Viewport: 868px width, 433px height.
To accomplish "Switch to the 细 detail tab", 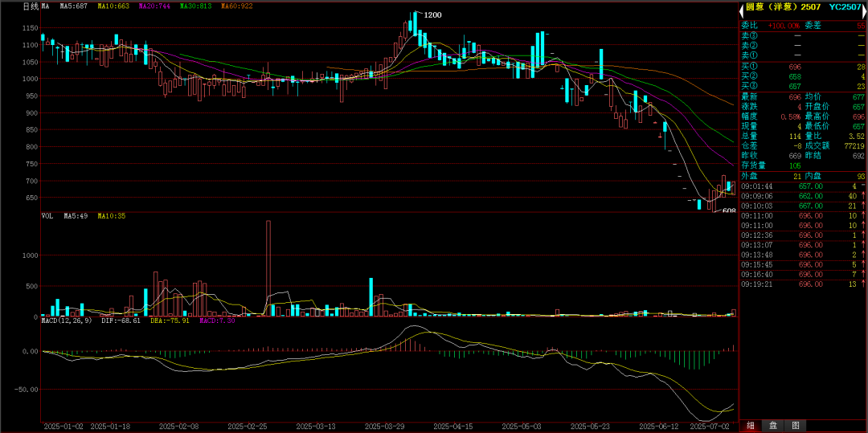I will tap(750, 426).
